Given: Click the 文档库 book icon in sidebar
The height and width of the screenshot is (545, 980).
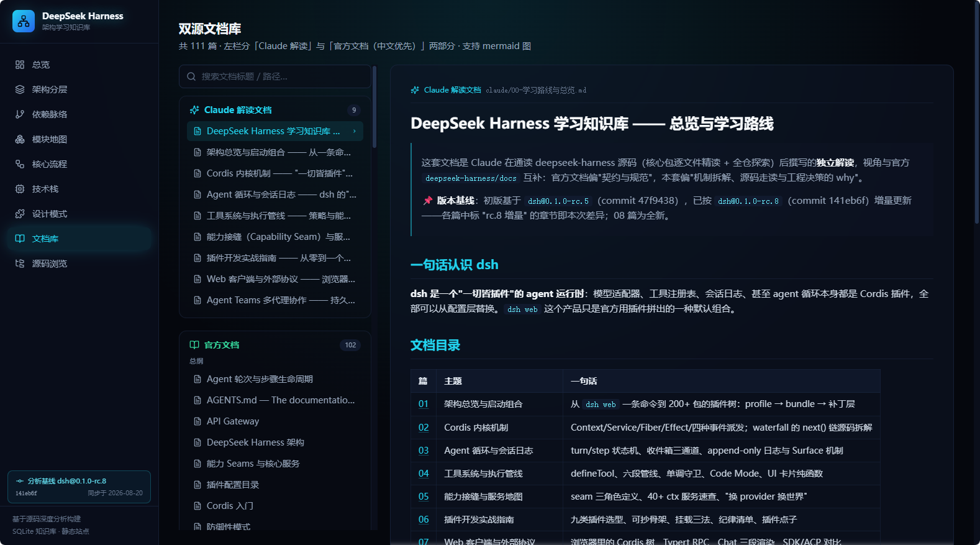Looking at the screenshot, I should click(x=20, y=239).
